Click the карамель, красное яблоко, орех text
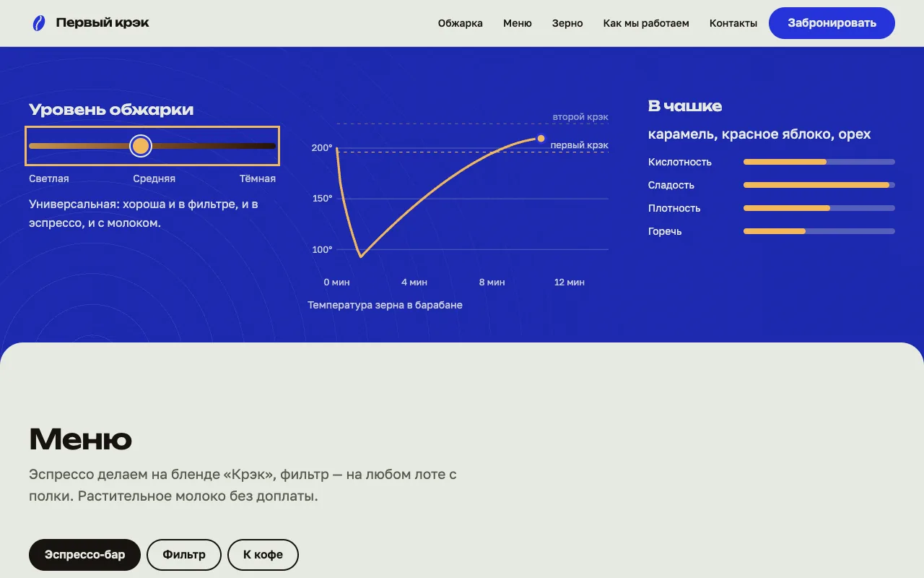 tap(759, 134)
